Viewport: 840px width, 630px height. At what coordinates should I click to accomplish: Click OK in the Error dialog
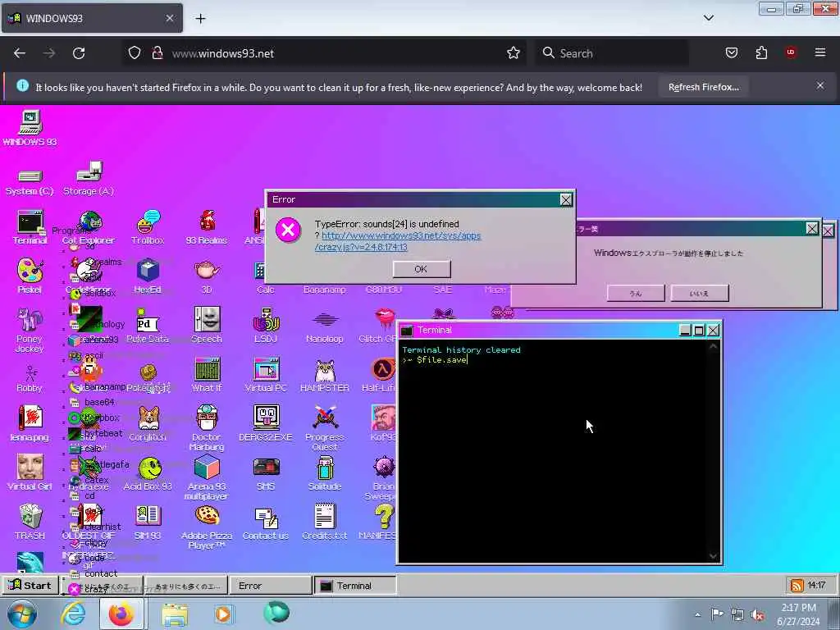(421, 269)
